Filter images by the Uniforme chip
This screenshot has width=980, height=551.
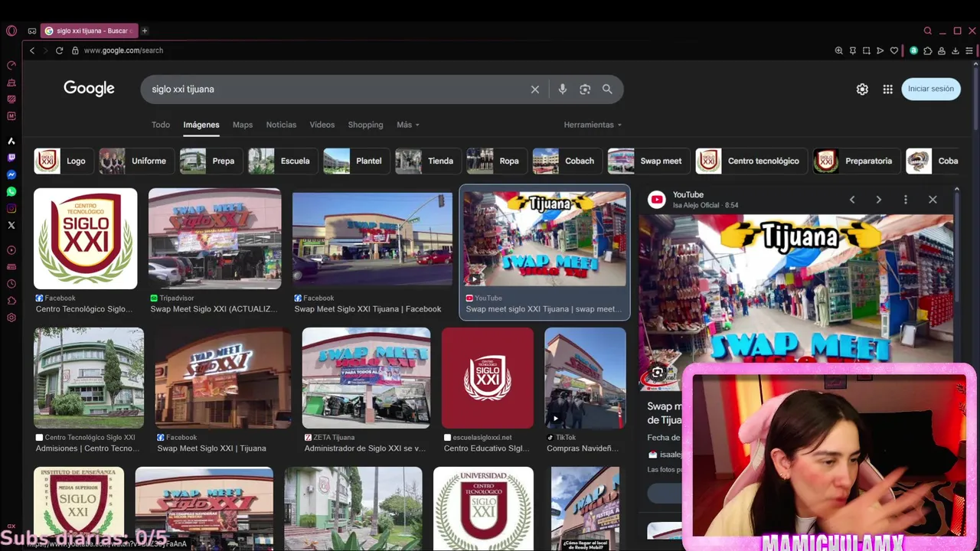(136, 161)
